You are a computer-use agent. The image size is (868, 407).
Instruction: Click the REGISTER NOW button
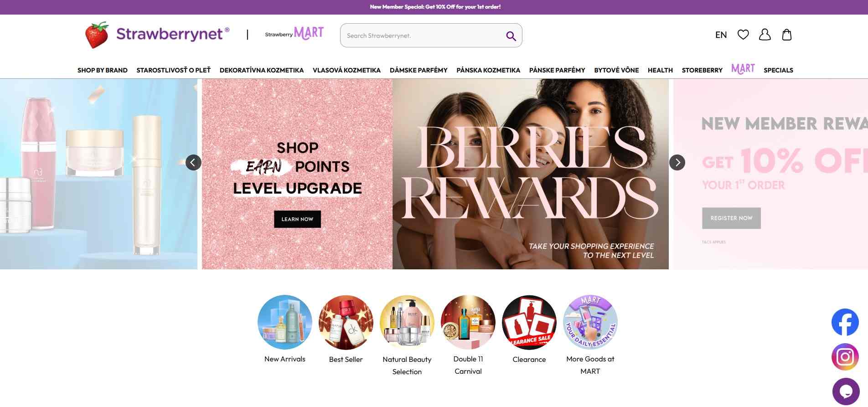731,218
